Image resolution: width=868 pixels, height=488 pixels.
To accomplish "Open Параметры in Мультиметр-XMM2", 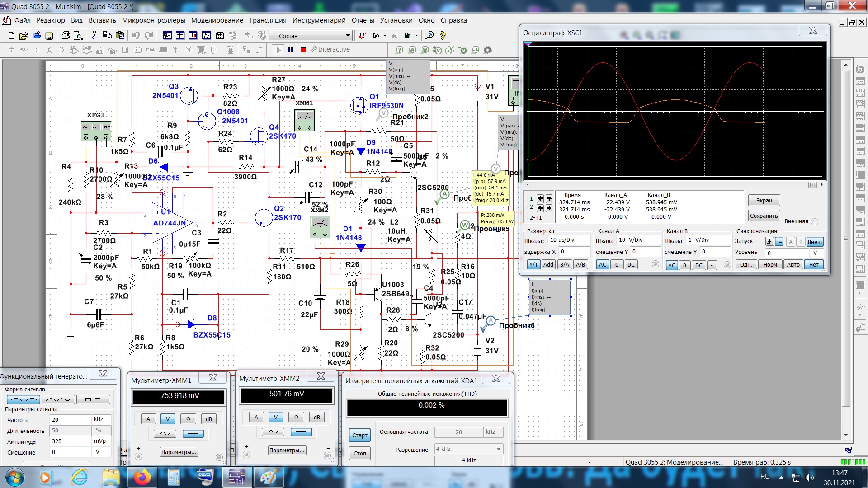I will tap(287, 450).
